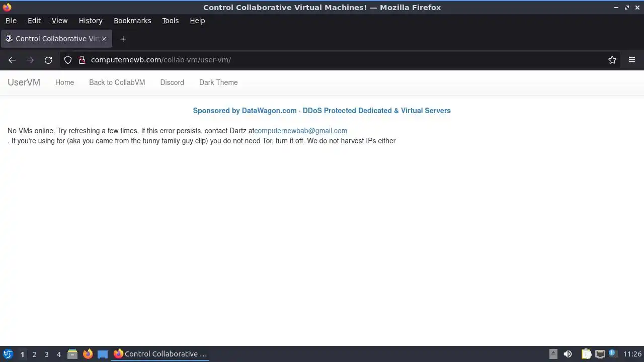Open the Tools menu
The height and width of the screenshot is (362, 644).
point(170,21)
